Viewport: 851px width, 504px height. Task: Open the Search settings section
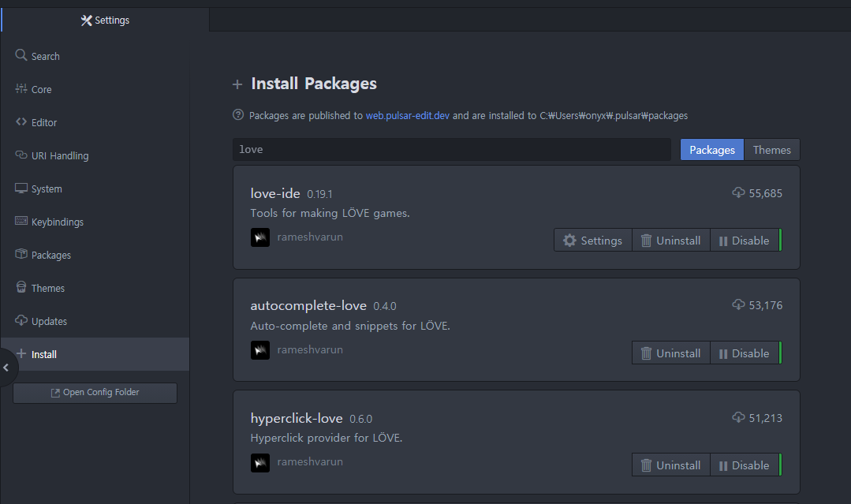pyautogui.click(x=95, y=56)
